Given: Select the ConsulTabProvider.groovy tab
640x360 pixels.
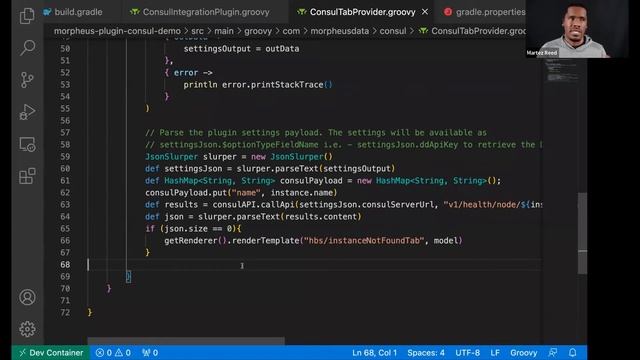Looking at the screenshot, I should [362, 12].
